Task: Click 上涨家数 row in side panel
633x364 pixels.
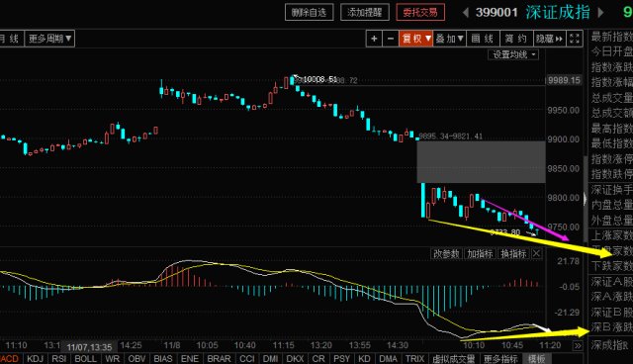Action: click(611, 235)
